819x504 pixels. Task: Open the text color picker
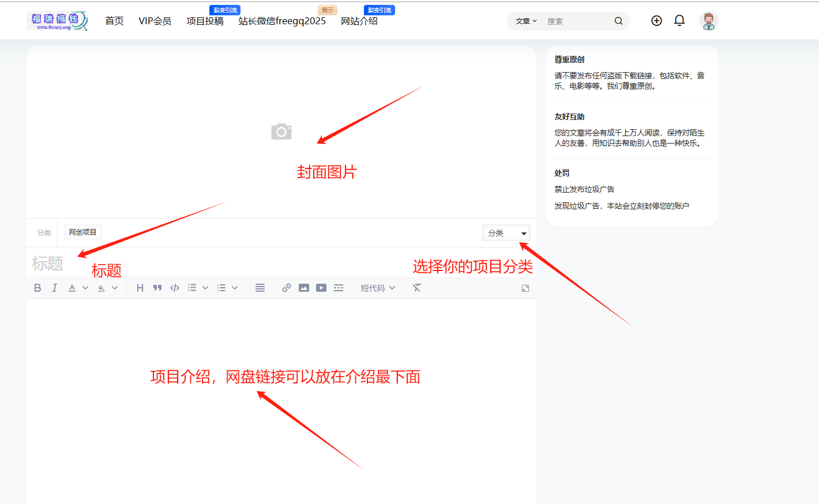72,288
